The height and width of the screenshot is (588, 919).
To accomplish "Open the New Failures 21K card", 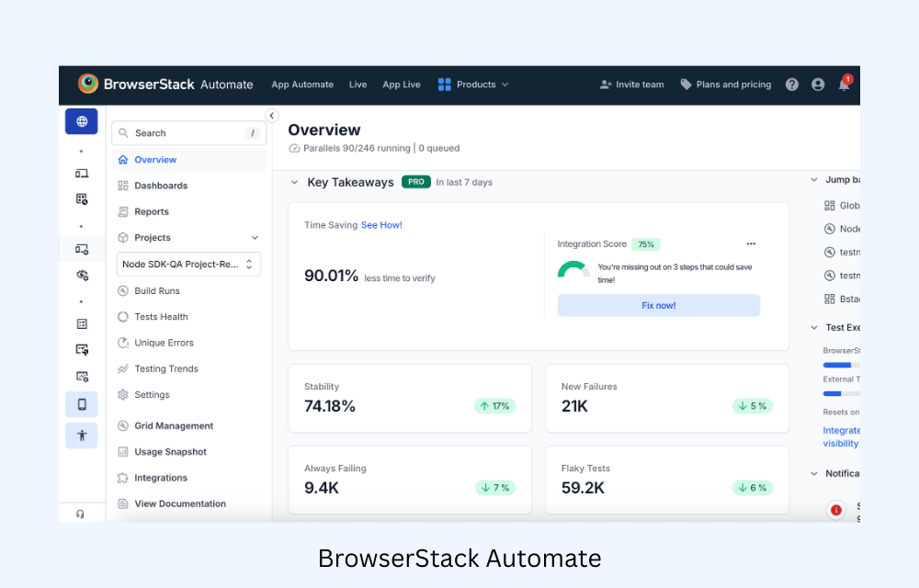I will (x=667, y=398).
